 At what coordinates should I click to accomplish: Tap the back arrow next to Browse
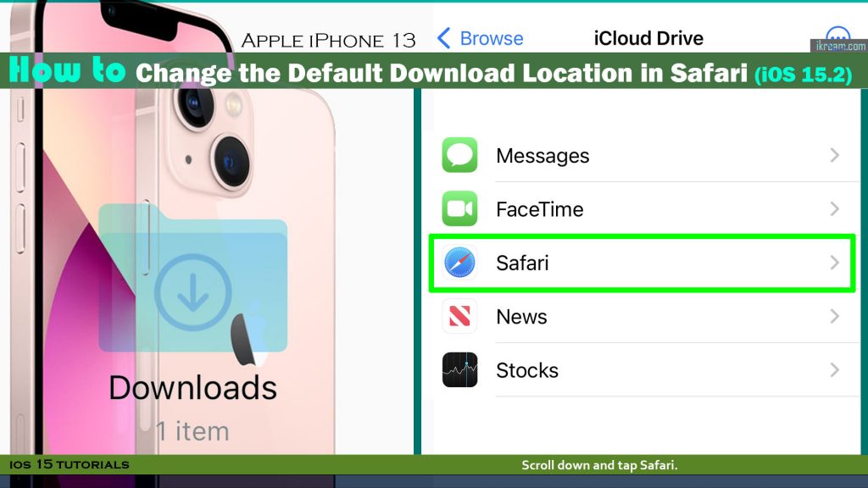[x=443, y=38]
